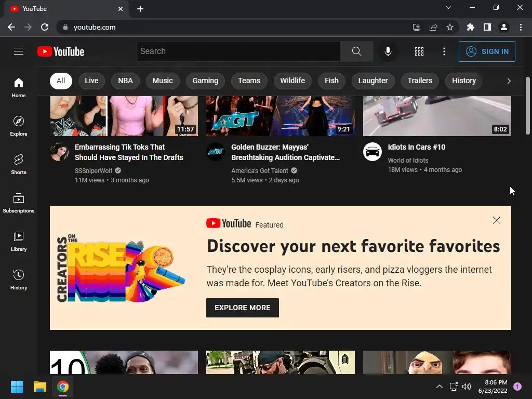Click the SIGN IN button
The width and height of the screenshot is (532, 399).
[487, 51]
